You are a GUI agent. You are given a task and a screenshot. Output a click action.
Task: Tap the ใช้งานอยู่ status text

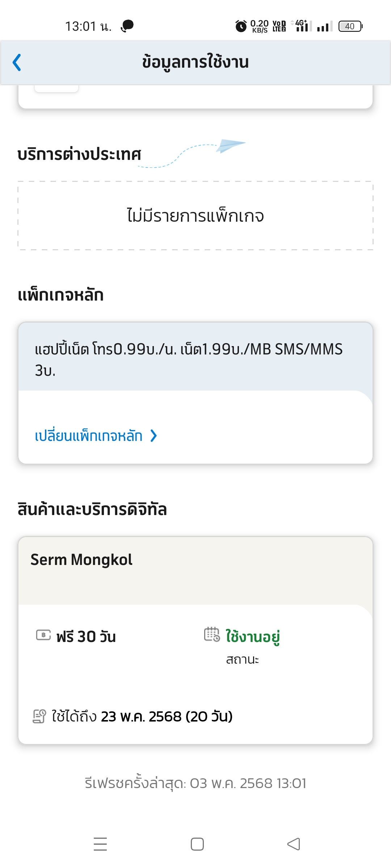click(x=253, y=637)
